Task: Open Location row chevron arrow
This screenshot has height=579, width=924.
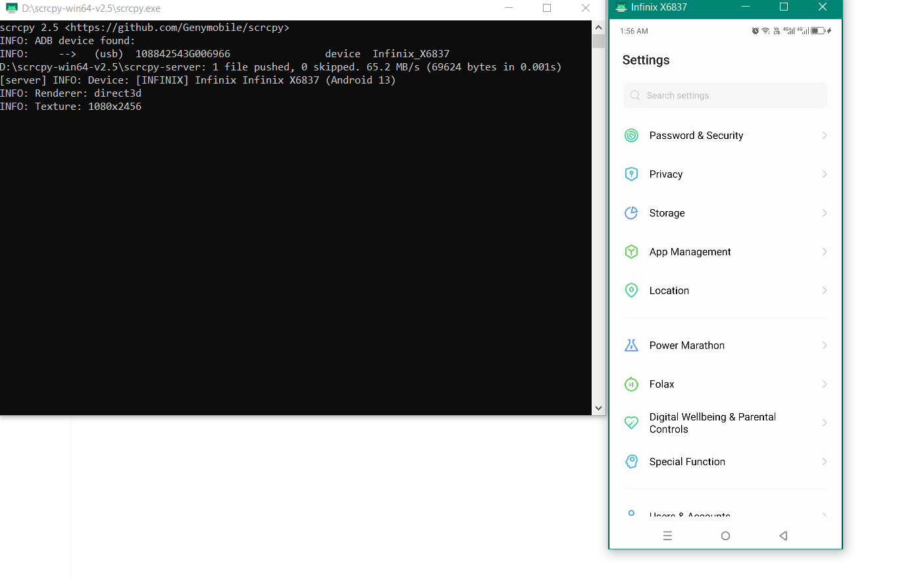Action: pyautogui.click(x=825, y=291)
